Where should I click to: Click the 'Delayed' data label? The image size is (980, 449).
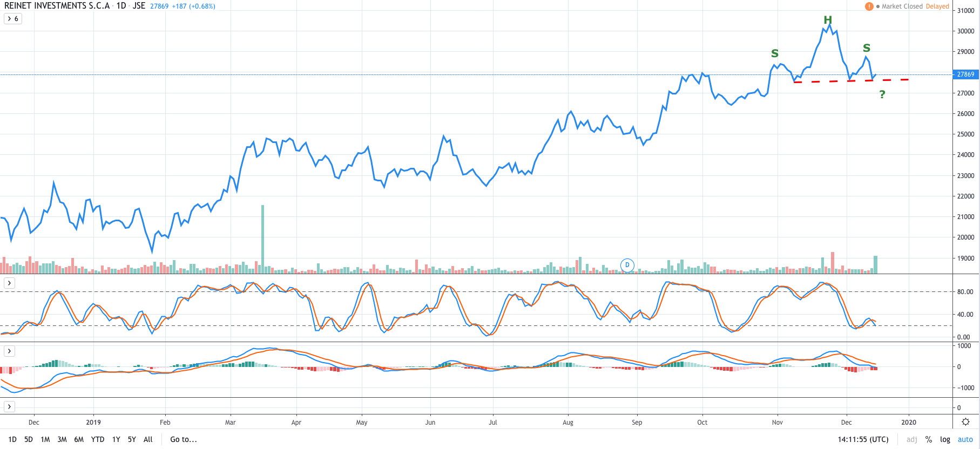pos(937,6)
